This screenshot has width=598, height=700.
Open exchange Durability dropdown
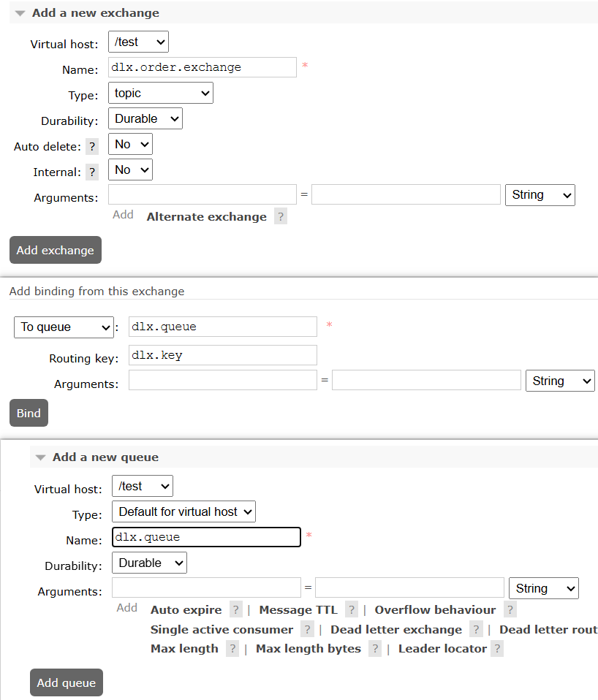point(145,118)
